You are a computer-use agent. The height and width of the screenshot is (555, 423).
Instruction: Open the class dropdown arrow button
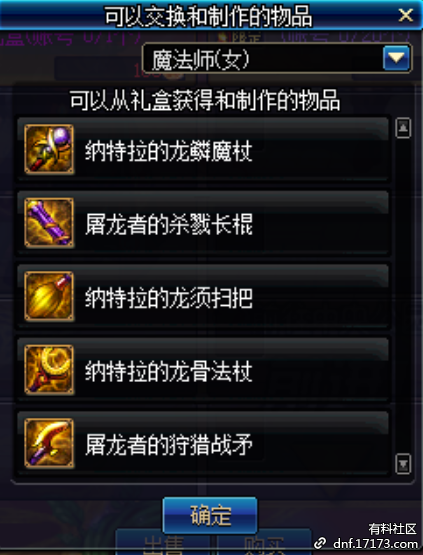tap(396, 58)
